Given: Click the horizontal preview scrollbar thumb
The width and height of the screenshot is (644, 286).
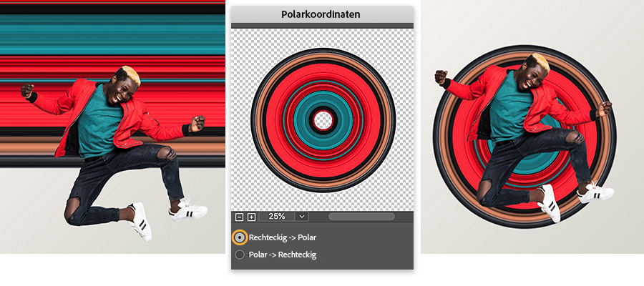Looking at the screenshot, I should pyautogui.click(x=361, y=217).
